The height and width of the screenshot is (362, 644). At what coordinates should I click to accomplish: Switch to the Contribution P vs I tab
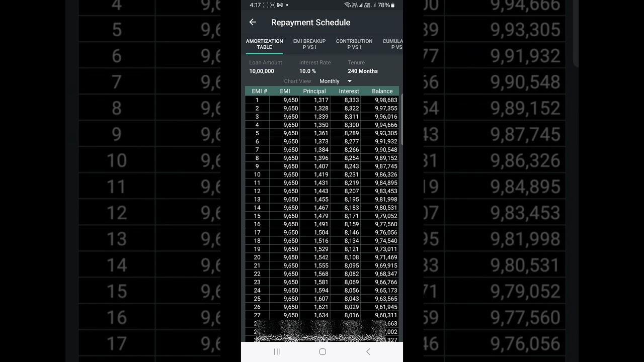[354, 44]
